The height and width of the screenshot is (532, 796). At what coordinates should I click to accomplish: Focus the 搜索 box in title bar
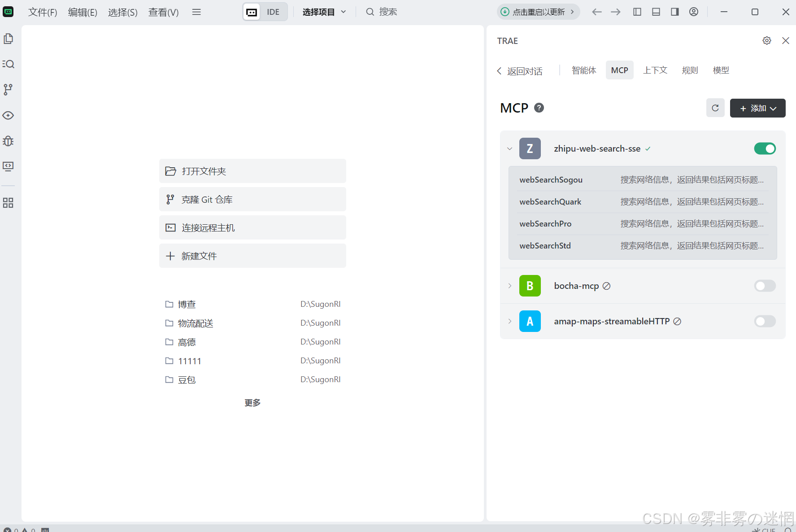coord(382,12)
